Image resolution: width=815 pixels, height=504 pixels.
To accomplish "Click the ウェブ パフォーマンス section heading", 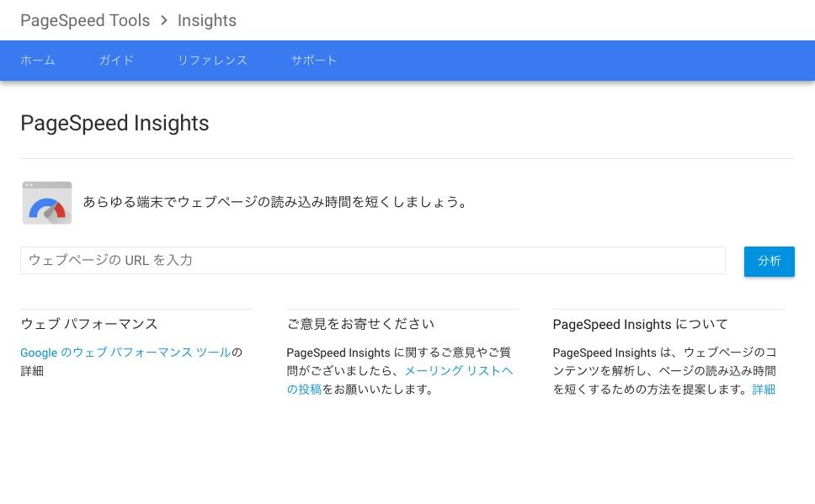I will (x=89, y=324).
